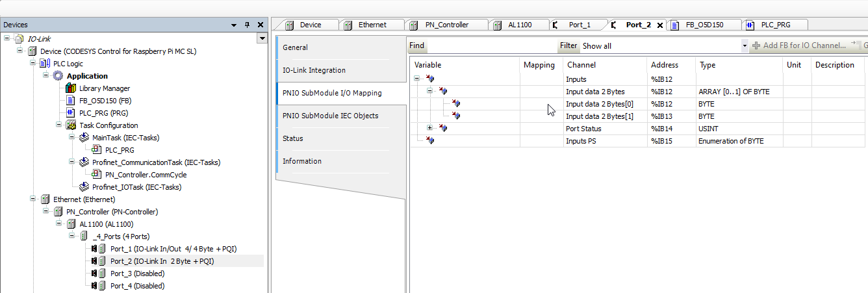Click Add FB for IO Channel button
The image size is (868, 293).
click(799, 45)
